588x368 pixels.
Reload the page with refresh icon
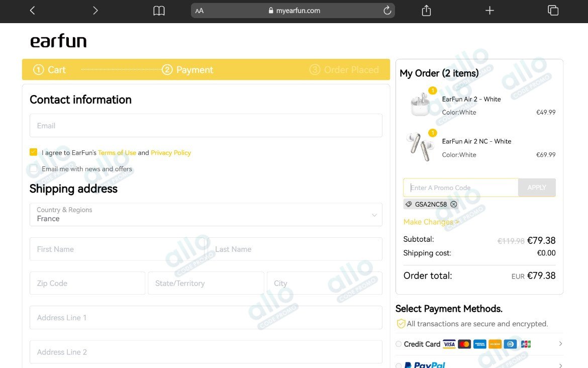click(387, 11)
